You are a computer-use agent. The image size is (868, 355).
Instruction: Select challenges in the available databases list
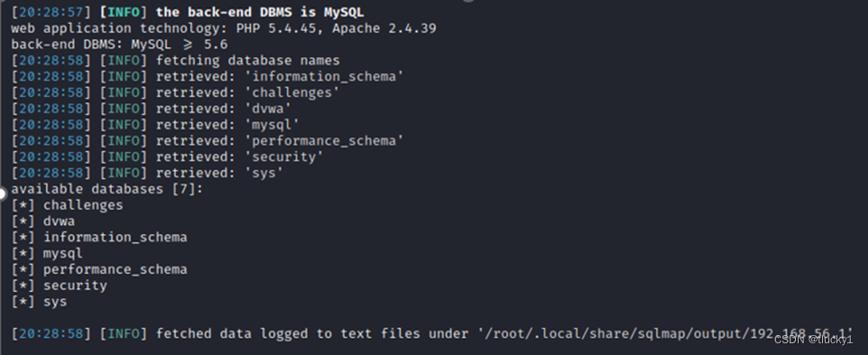click(x=83, y=205)
